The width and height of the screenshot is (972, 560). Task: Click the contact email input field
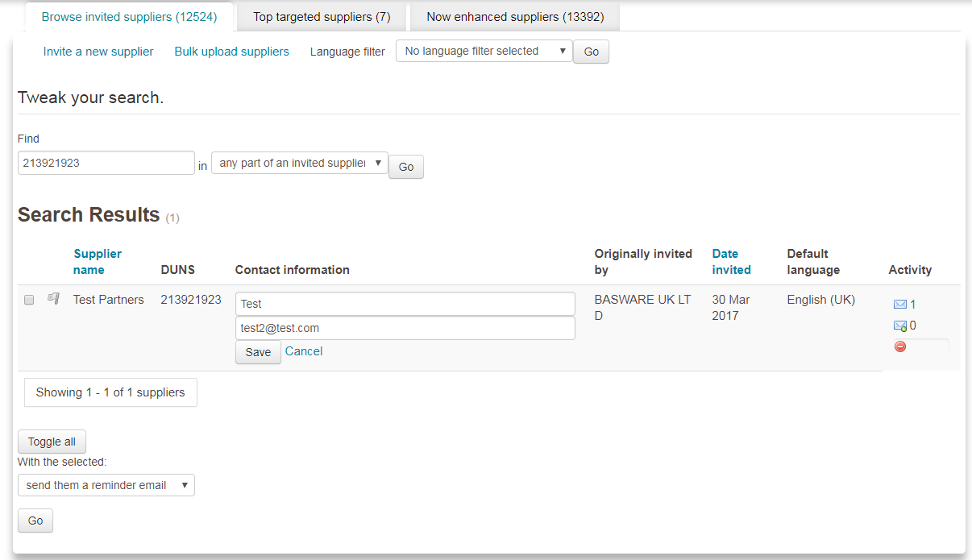[x=405, y=328]
